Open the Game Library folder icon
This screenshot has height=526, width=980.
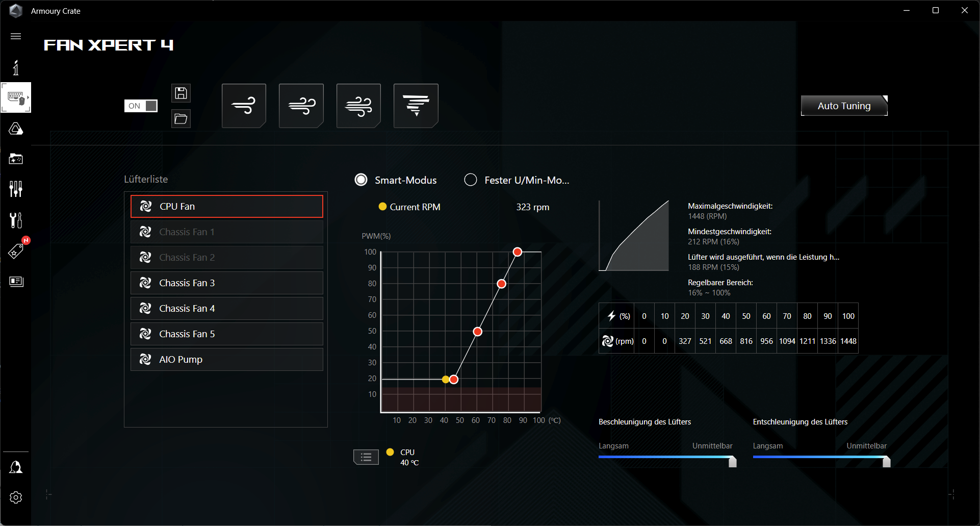click(16, 159)
